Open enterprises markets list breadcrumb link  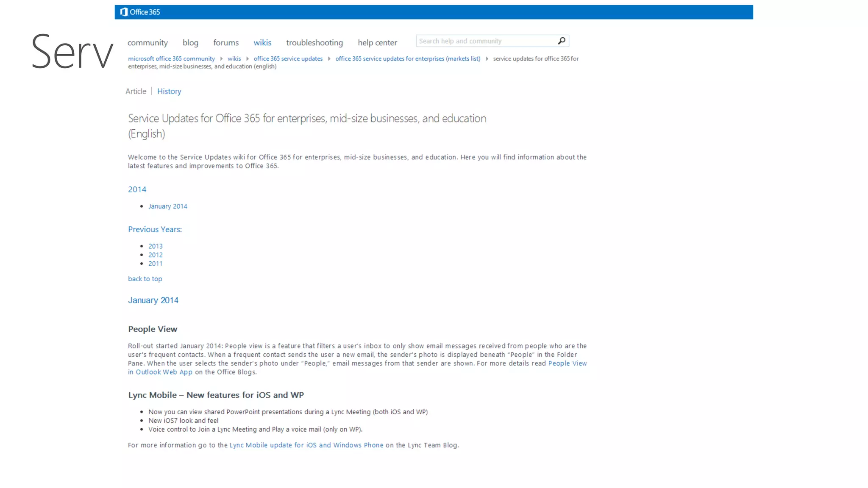408,58
